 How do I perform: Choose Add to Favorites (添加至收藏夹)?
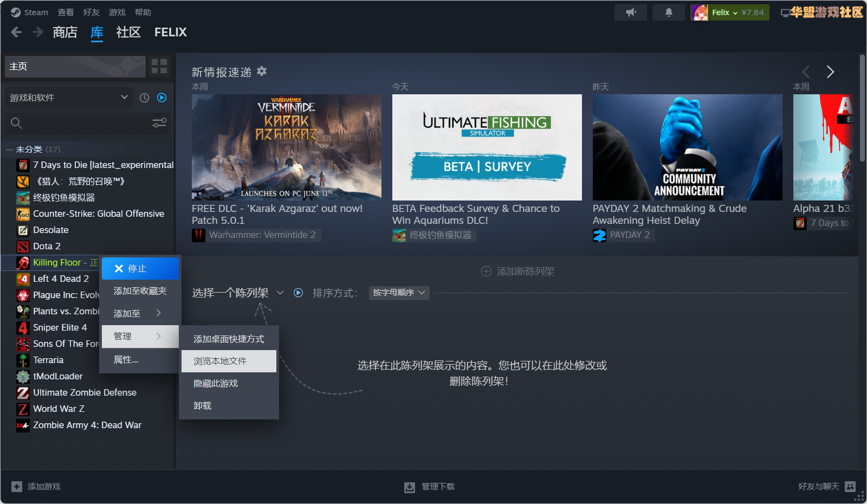tap(140, 291)
